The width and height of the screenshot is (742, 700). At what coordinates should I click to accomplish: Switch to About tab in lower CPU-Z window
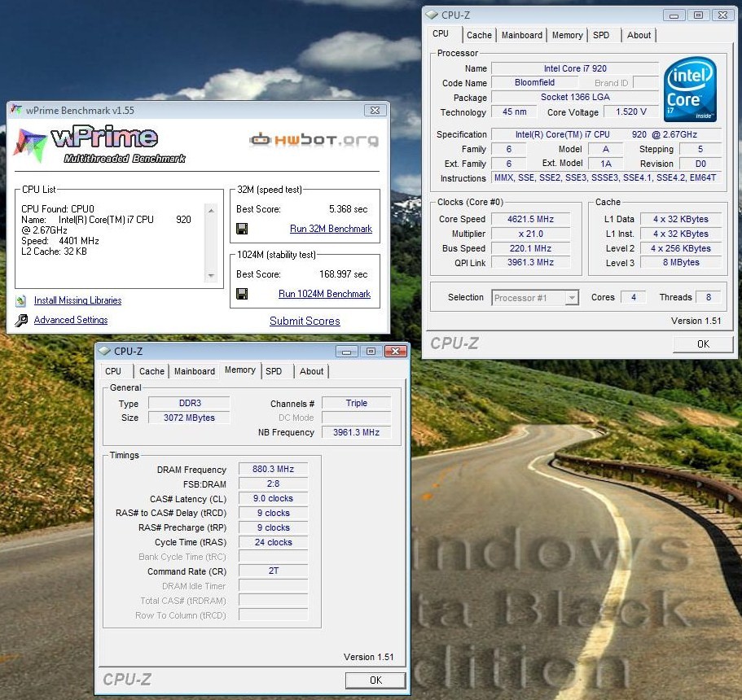[x=311, y=371]
